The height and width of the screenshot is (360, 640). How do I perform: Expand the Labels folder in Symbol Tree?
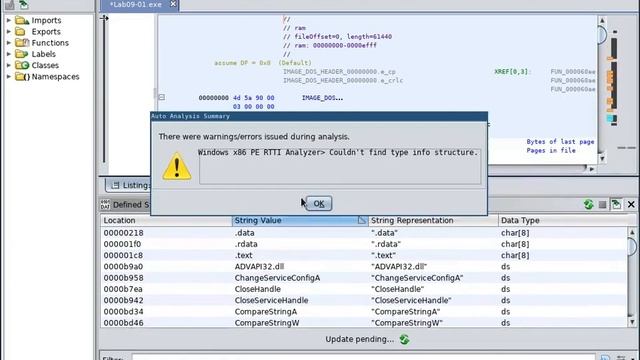(9, 54)
